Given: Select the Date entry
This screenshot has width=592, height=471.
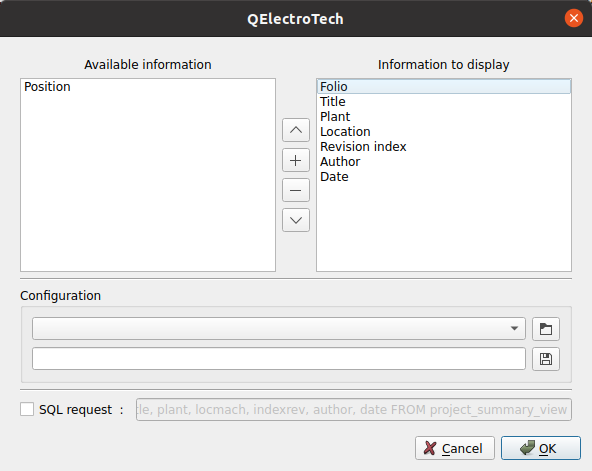Looking at the screenshot, I should point(444,177).
